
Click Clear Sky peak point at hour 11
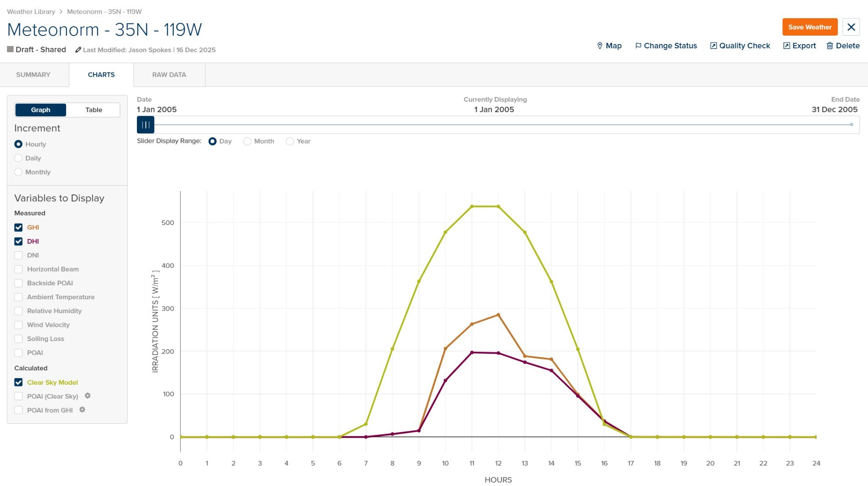[x=472, y=207]
